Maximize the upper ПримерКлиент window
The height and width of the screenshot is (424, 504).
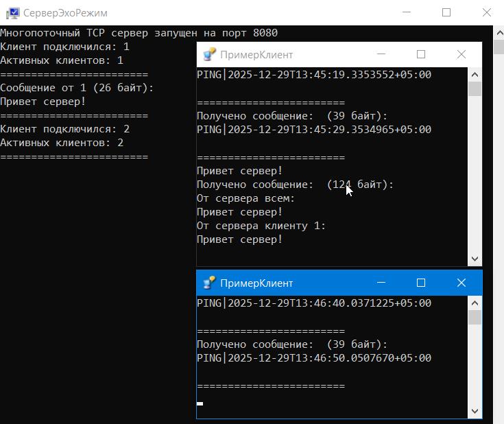(421, 55)
